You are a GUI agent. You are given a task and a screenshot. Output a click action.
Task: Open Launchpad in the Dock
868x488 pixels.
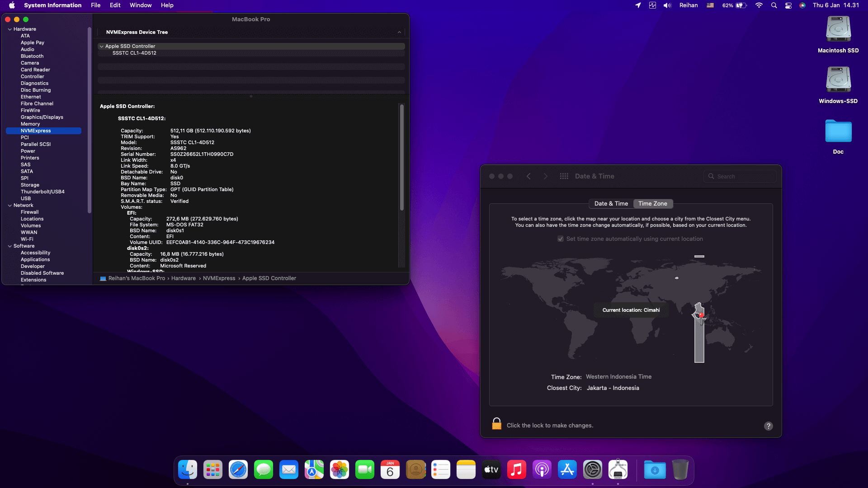[x=213, y=470]
